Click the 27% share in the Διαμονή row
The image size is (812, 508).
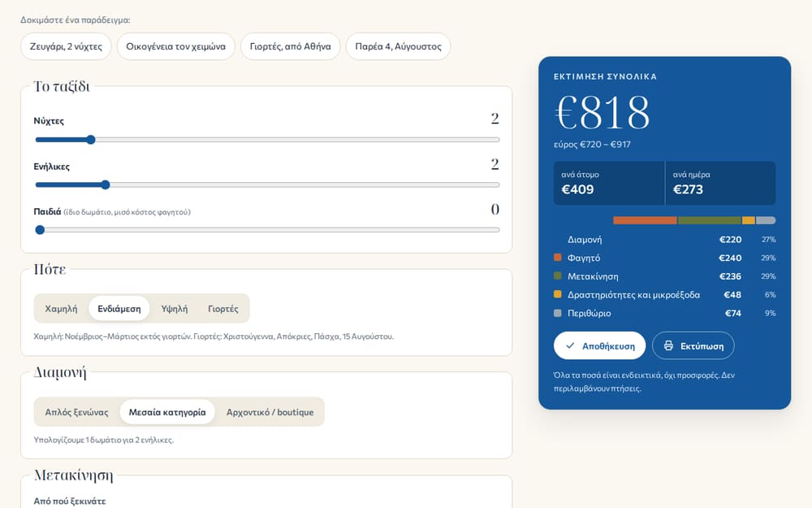coord(768,240)
